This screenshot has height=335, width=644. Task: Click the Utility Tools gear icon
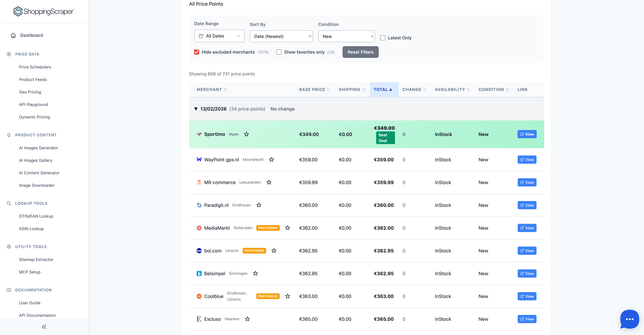(9, 247)
